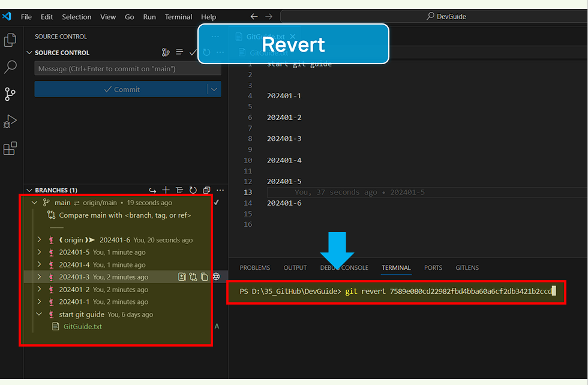Image resolution: width=588 pixels, height=385 pixels.
Task: Click editor line containing '202401-4'
Action: (284, 160)
